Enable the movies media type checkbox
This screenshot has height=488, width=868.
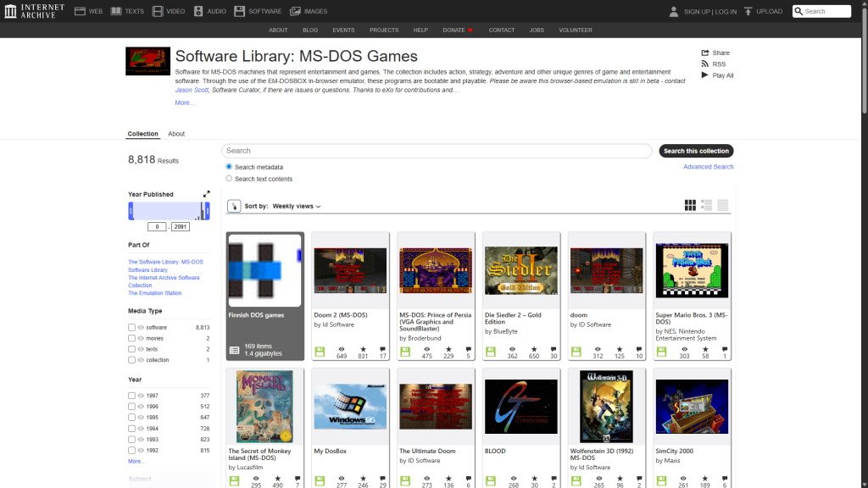click(131, 338)
